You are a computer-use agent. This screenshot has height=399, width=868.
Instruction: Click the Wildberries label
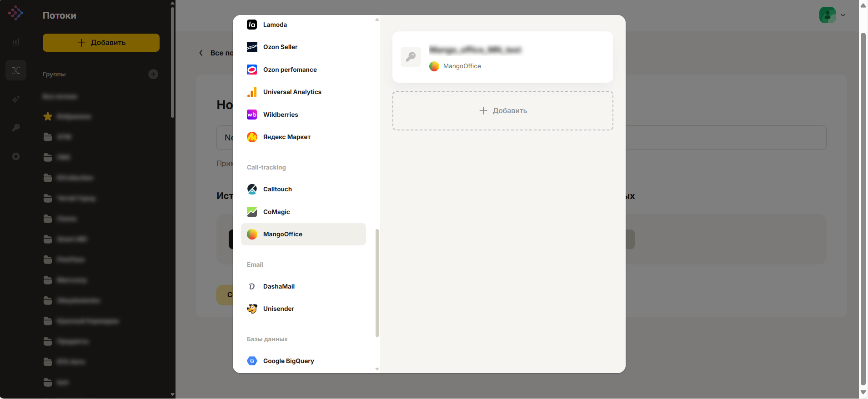pyautogui.click(x=281, y=115)
